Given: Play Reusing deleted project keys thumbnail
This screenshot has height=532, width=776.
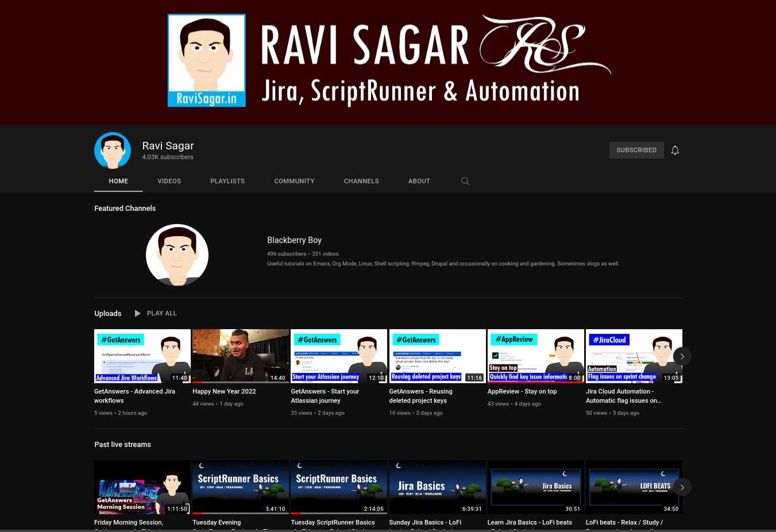Looking at the screenshot, I should click(x=437, y=356).
